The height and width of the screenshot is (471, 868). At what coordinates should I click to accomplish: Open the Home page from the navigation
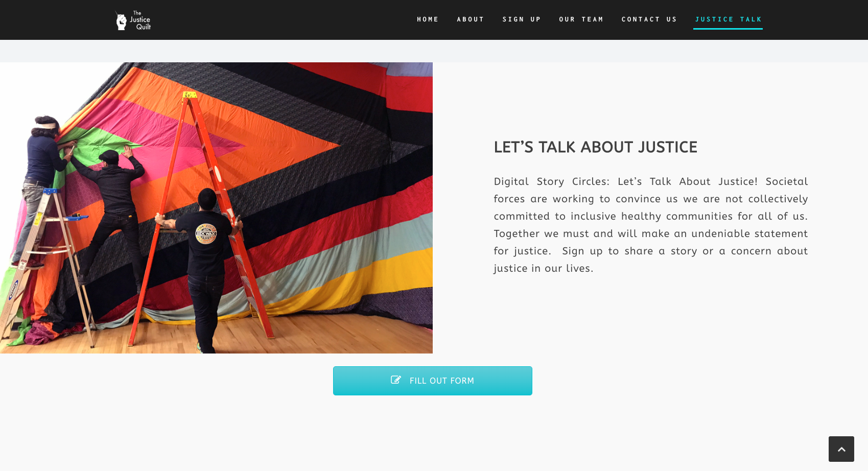point(428,19)
